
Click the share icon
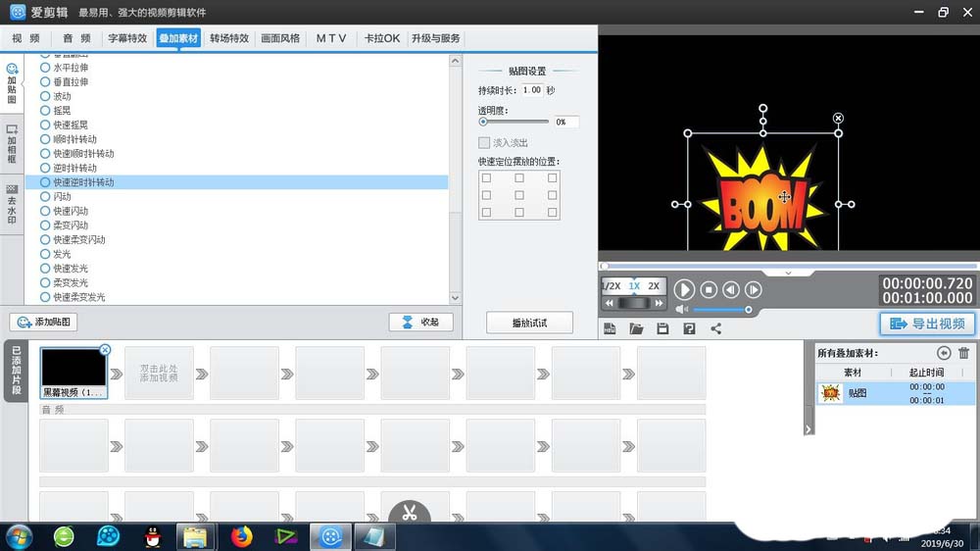point(715,329)
